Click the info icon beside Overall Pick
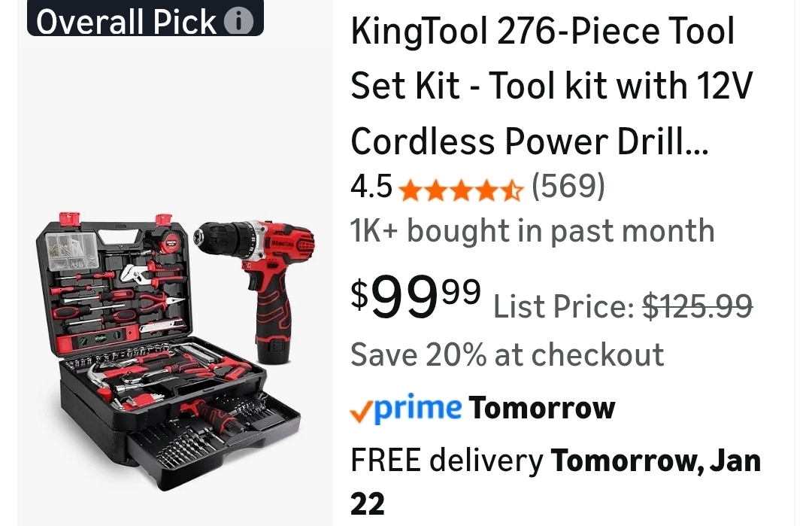812x526 pixels. coord(238,22)
